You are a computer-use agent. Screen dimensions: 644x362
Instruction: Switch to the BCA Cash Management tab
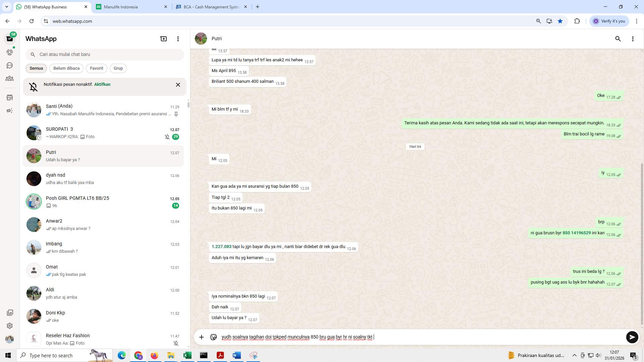(208, 7)
